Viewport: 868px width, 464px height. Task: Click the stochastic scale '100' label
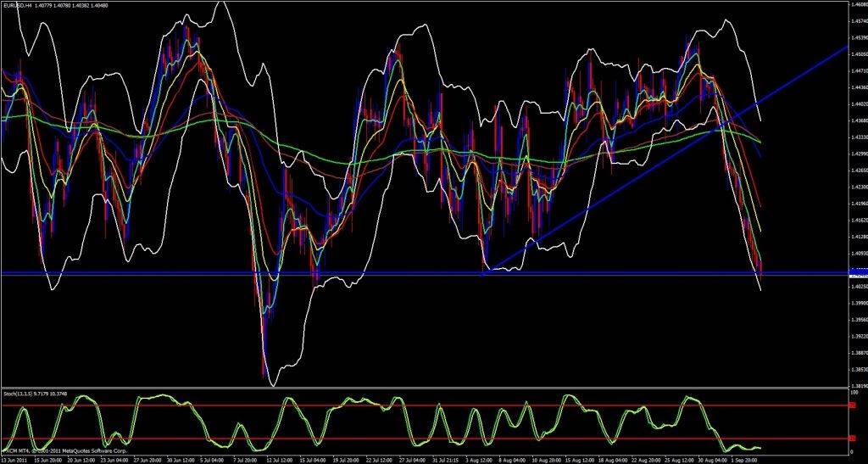pos(854,391)
